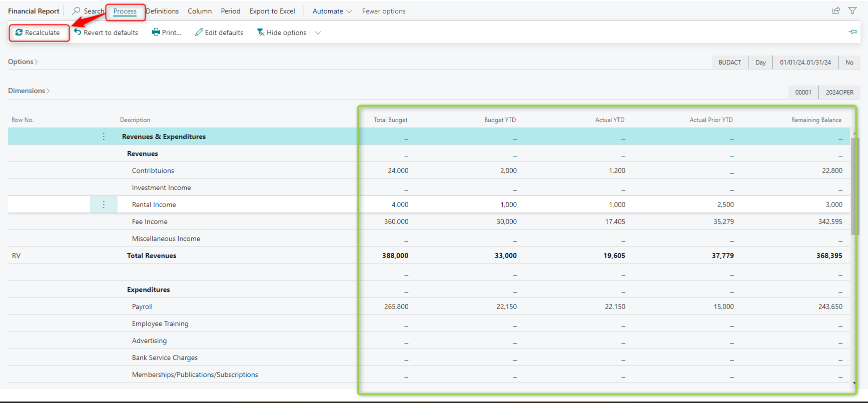The image size is (868, 403).
Task: Open the Revenues & Expenditures row options menu
Action: 104,136
